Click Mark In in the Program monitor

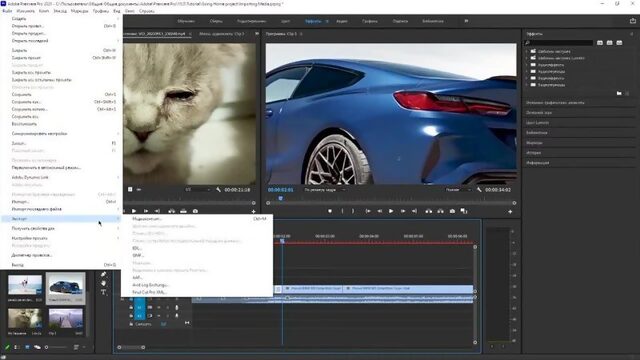[342, 211]
